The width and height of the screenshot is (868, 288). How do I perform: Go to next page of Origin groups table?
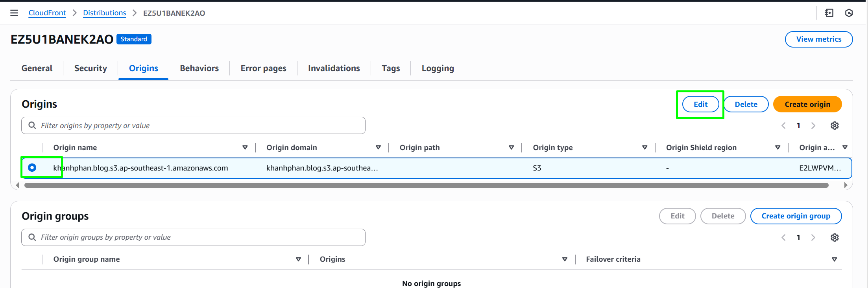pyautogui.click(x=813, y=238)
